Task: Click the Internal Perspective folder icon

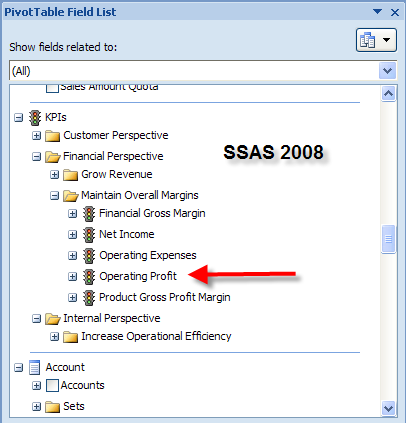Action: [52, 319]
